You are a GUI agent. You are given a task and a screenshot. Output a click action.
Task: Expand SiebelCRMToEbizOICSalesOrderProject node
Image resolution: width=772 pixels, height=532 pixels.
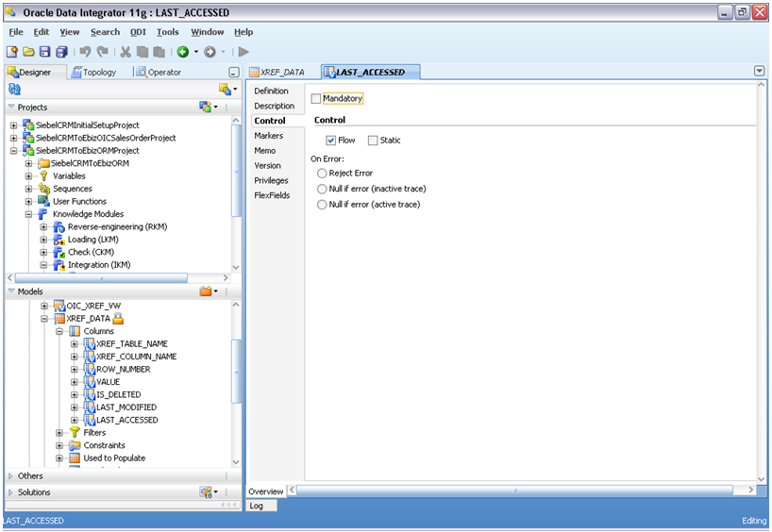14,139
